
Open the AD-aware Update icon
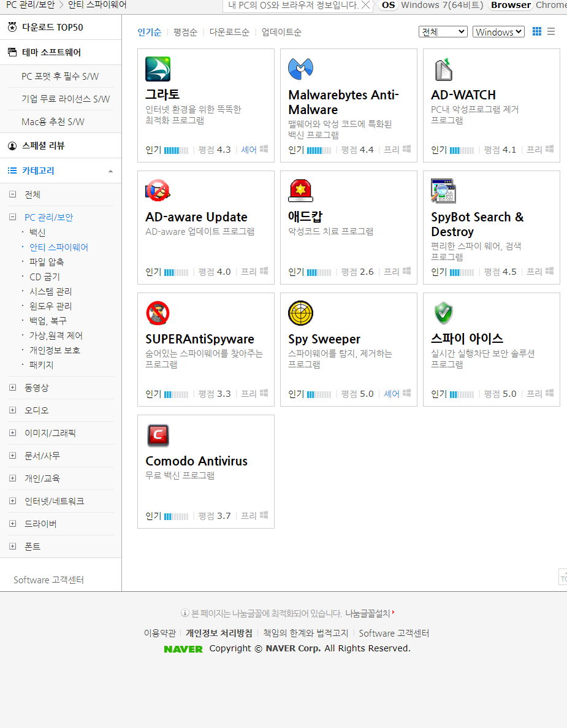[158, 190]
